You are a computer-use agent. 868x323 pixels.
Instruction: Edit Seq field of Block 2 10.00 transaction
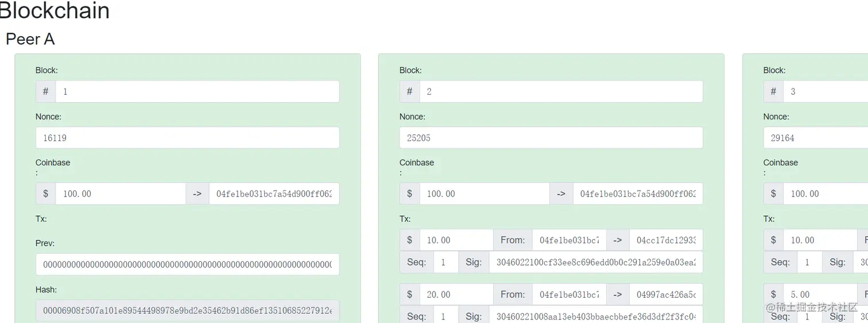[x=445, y=262]
